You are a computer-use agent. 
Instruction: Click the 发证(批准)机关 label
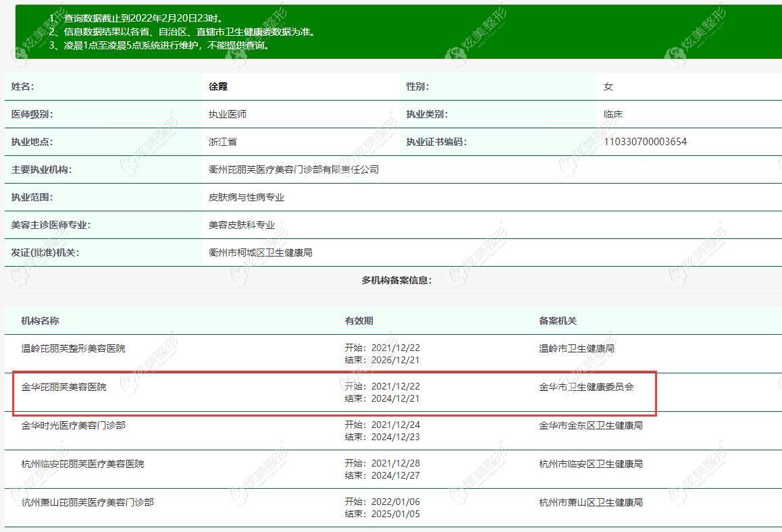tap(45, 252)
